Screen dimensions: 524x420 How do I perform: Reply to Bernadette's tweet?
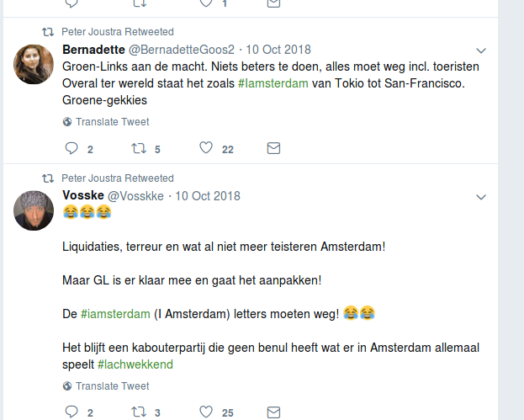coord(71,148)
